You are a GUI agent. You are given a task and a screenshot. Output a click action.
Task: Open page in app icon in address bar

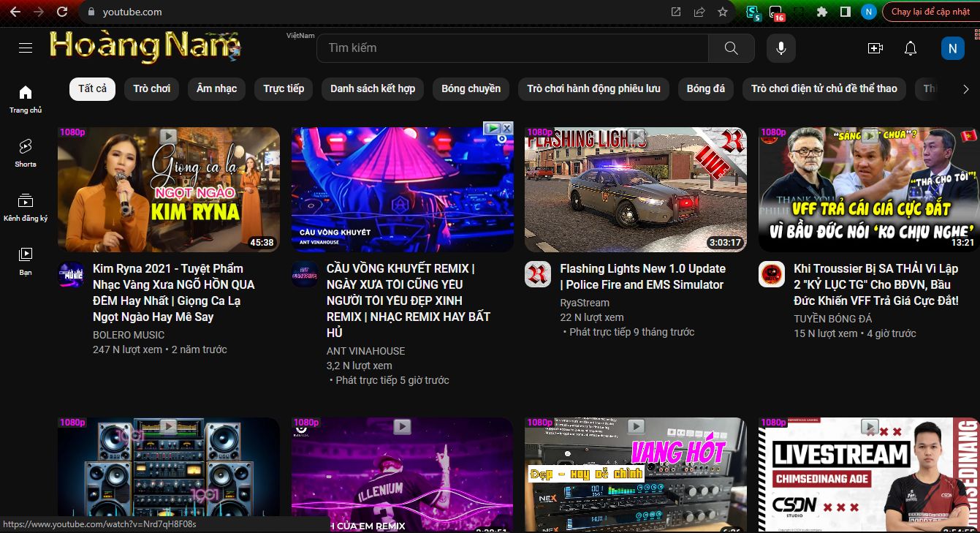click(676, 12)
